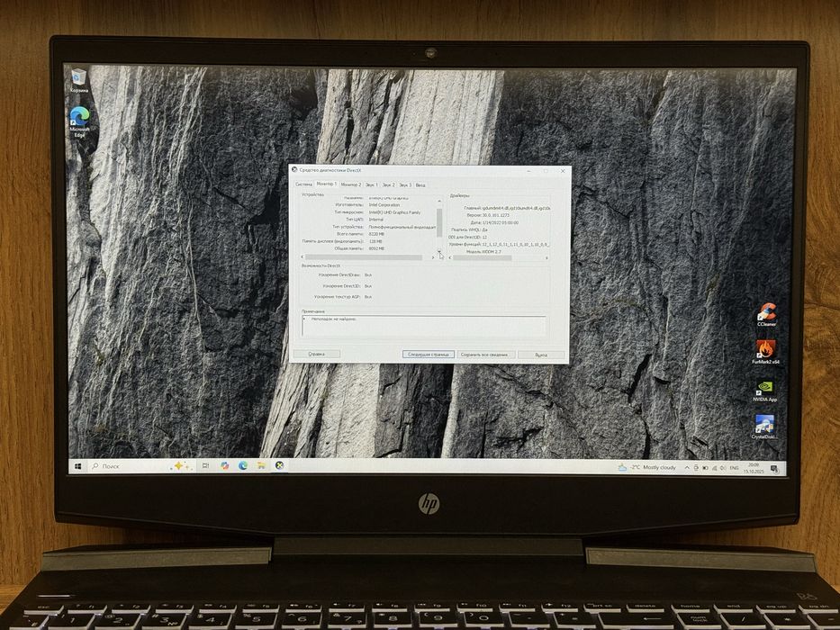Open CCleaner desktop shortcut
Screen dimensions: 840x630
(x=766, y=314)
